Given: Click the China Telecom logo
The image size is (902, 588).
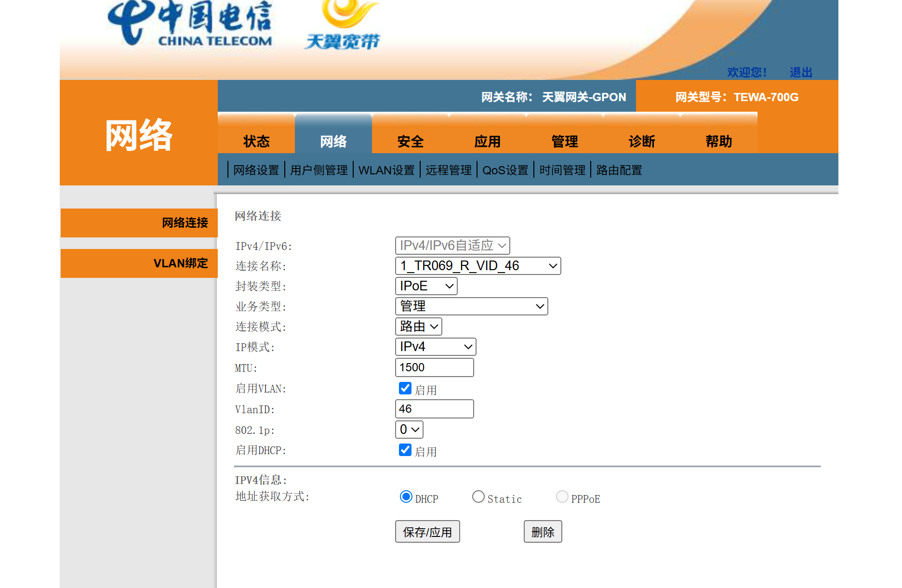Looking at the screenshot, I should [x=190, y=24].
